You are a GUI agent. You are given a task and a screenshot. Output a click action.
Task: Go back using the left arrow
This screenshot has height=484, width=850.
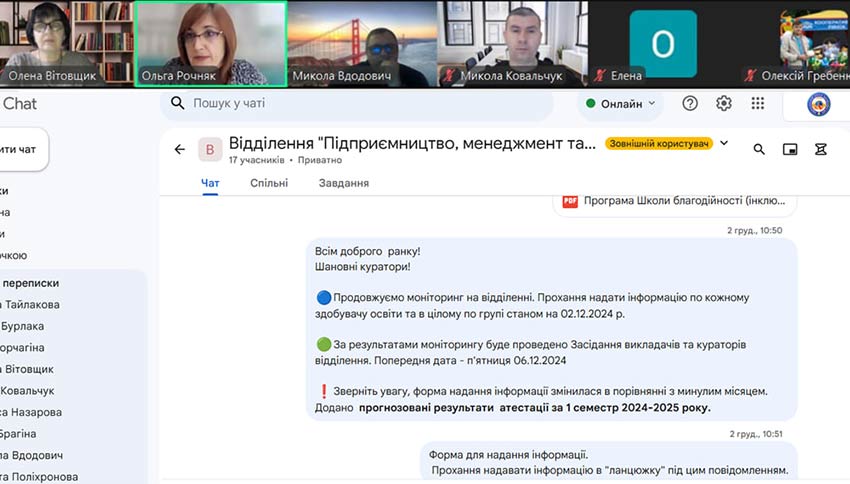click(180, 149)
